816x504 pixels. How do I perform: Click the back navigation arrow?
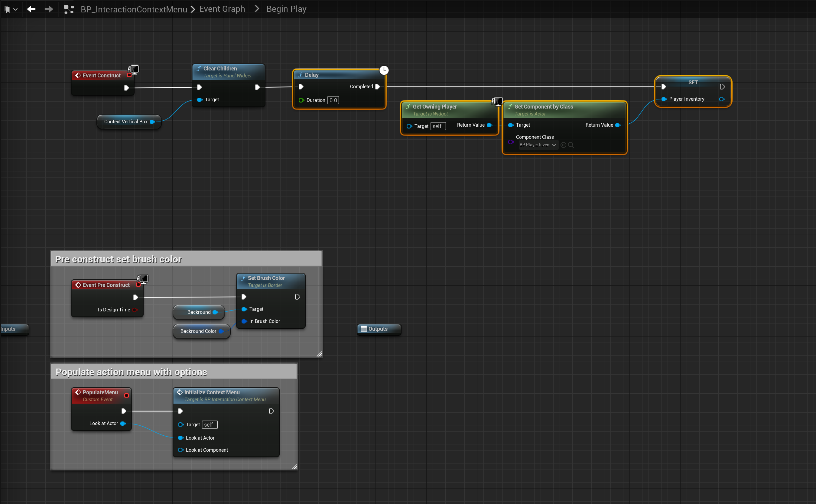[31, 9]
